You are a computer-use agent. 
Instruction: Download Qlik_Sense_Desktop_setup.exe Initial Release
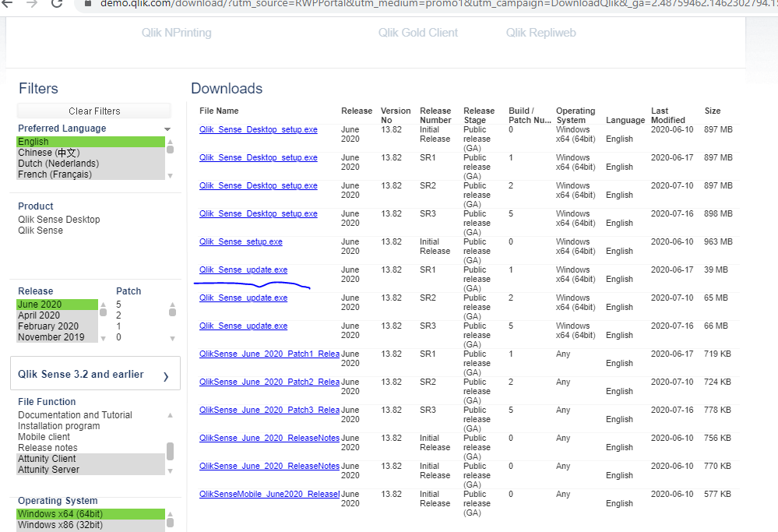click(259, 129)
